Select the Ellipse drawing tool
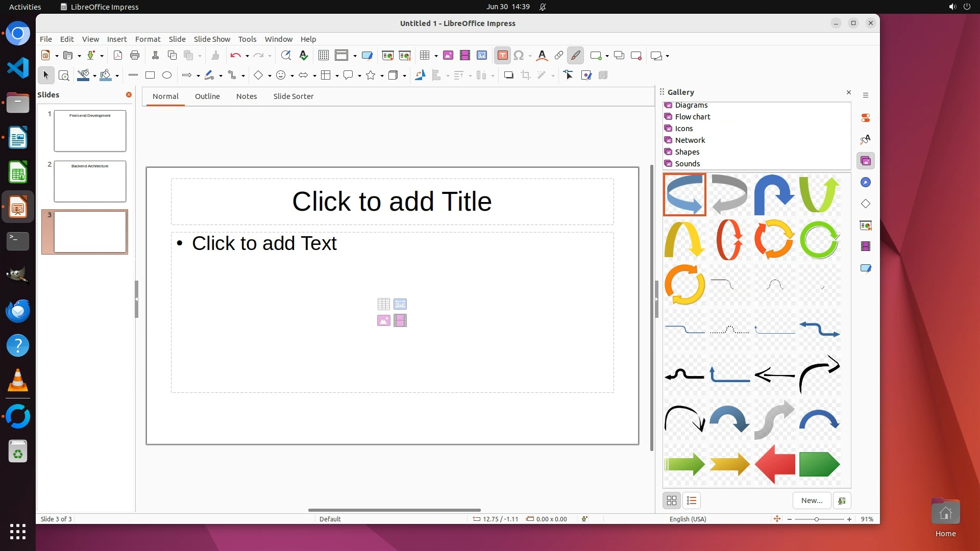 click(167, 76)
